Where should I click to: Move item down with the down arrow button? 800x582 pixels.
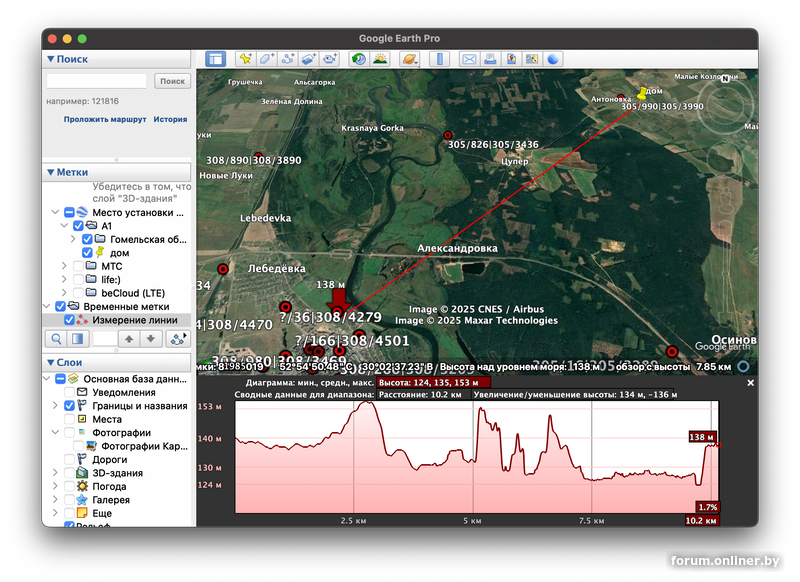click(x=151, y=339)
